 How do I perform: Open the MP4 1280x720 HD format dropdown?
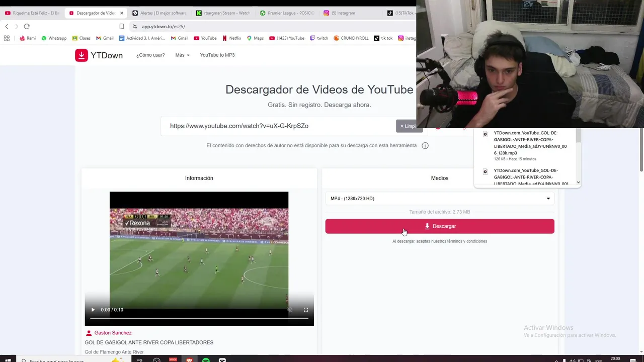click(440, 199)
